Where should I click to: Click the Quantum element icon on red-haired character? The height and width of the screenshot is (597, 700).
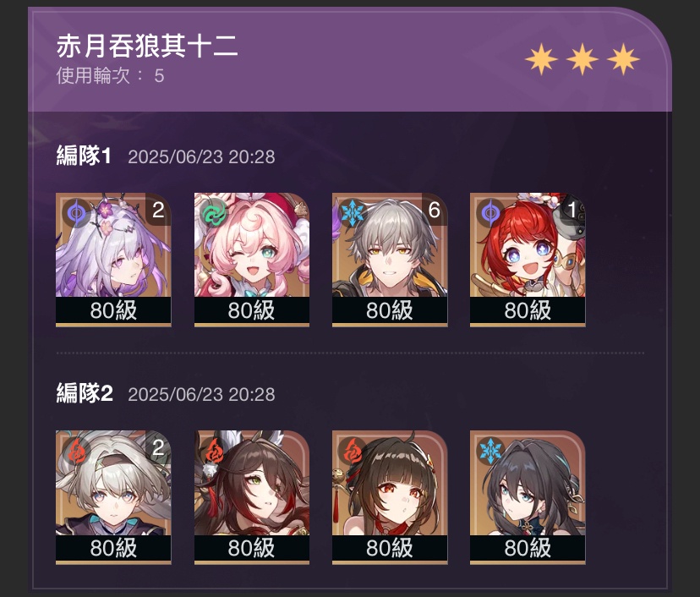click(490, 212)
